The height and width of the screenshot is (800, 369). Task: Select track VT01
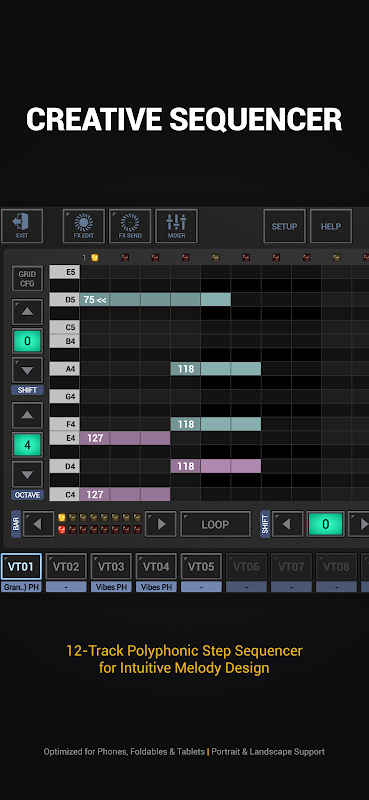click(x=21, y=566)
